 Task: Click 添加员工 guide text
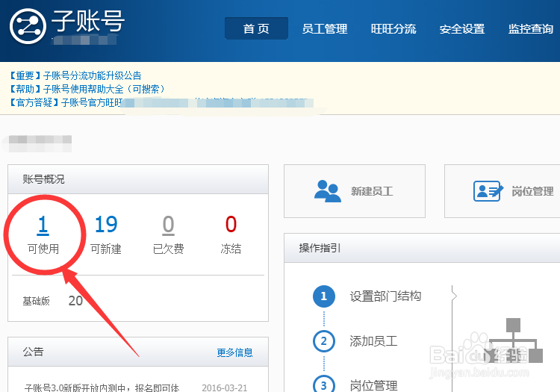(x=373, y=341)
